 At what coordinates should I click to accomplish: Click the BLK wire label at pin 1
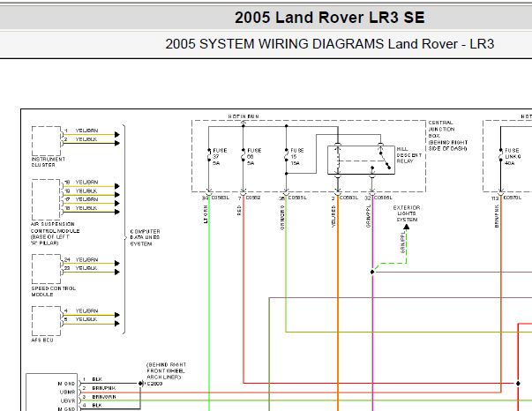[97, 379]
